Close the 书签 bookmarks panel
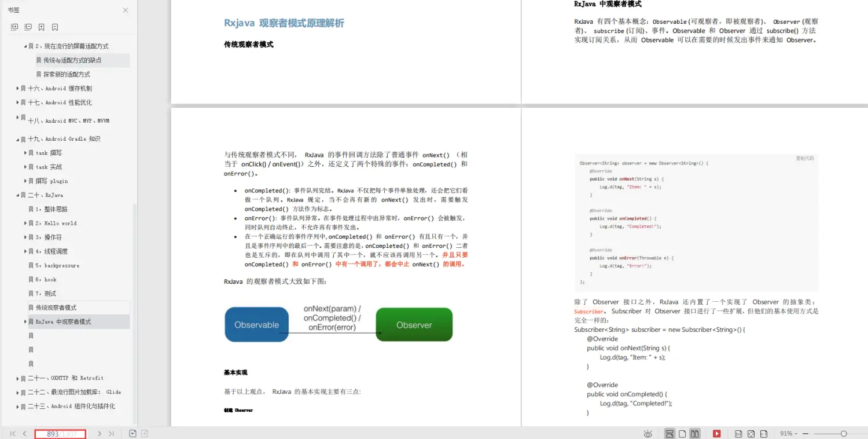 coord(126,10)
